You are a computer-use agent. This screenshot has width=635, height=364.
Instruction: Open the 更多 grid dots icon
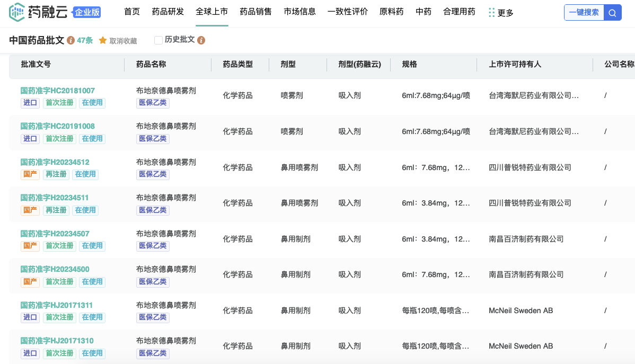491,12
